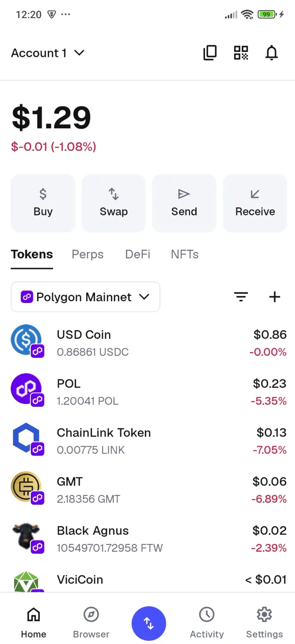The width and height of the screenshot is (295, 644).
Task: Open Activity from bottom navigation
Action: 206,621
